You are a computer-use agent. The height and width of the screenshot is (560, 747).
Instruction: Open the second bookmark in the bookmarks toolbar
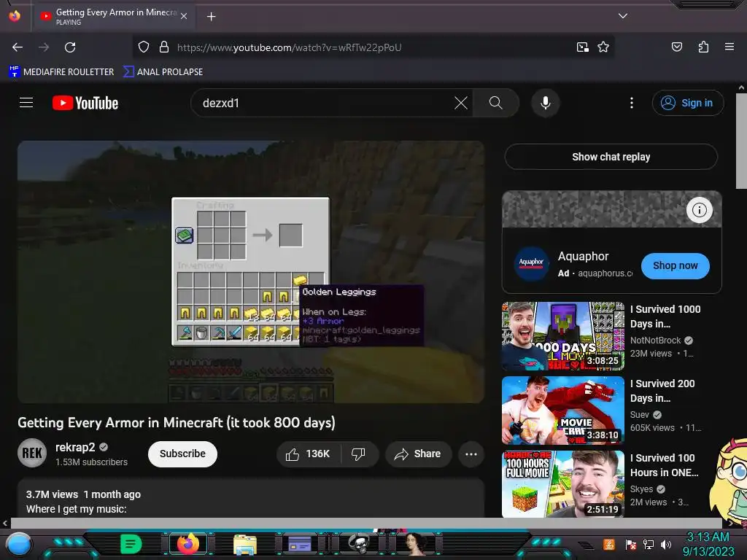click(x=163, y=72)
